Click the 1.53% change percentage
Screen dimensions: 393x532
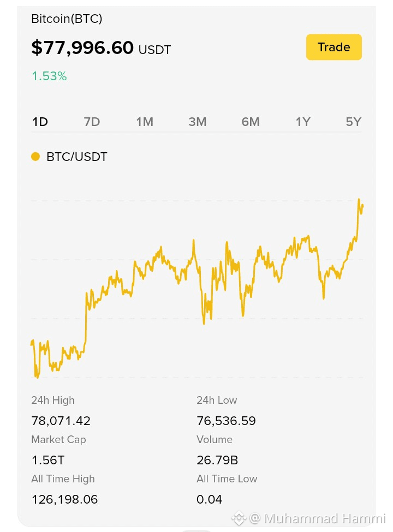tap(49, 76)
